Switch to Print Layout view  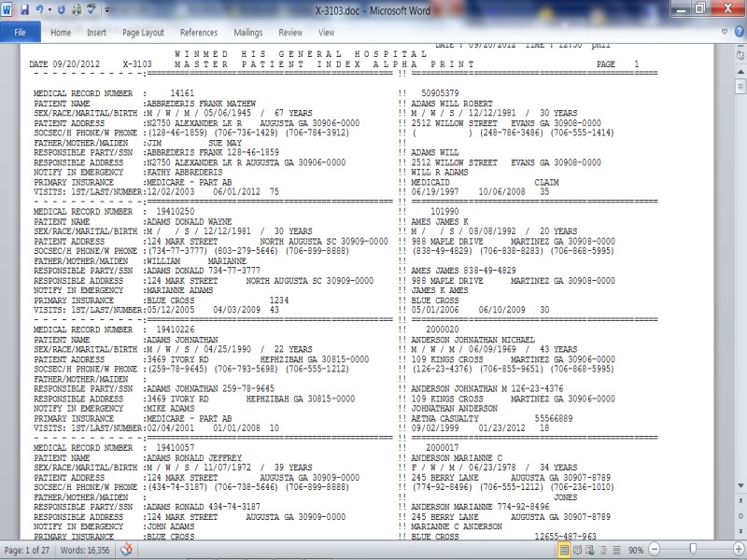click(564, 550)
